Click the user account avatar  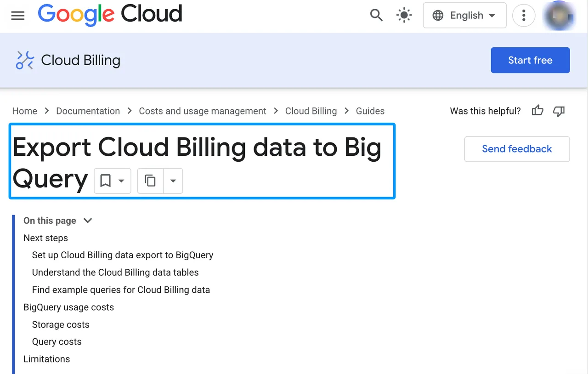tap(558, 15)
